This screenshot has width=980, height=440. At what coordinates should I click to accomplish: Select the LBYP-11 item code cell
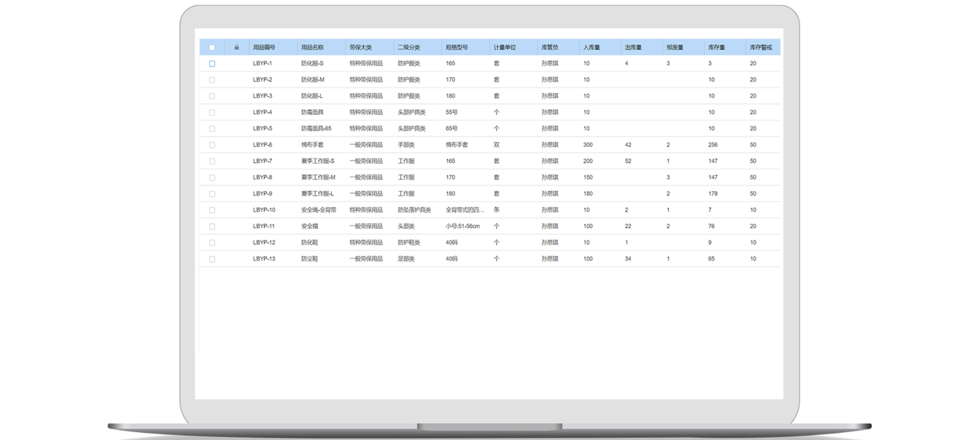pyautogui.click(x=264, y=226)
